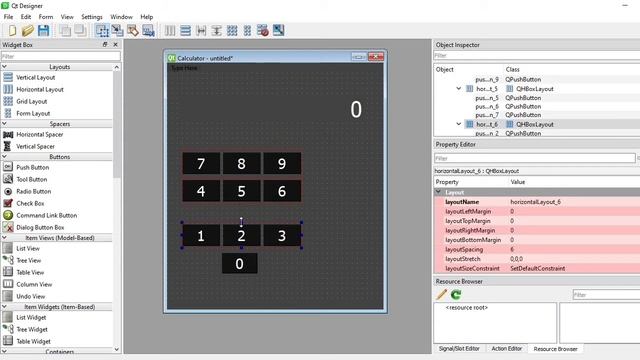Pick the Vertical Spacer widget
The width and height of the screenshot is (640, 360).
tap(35, 146)
